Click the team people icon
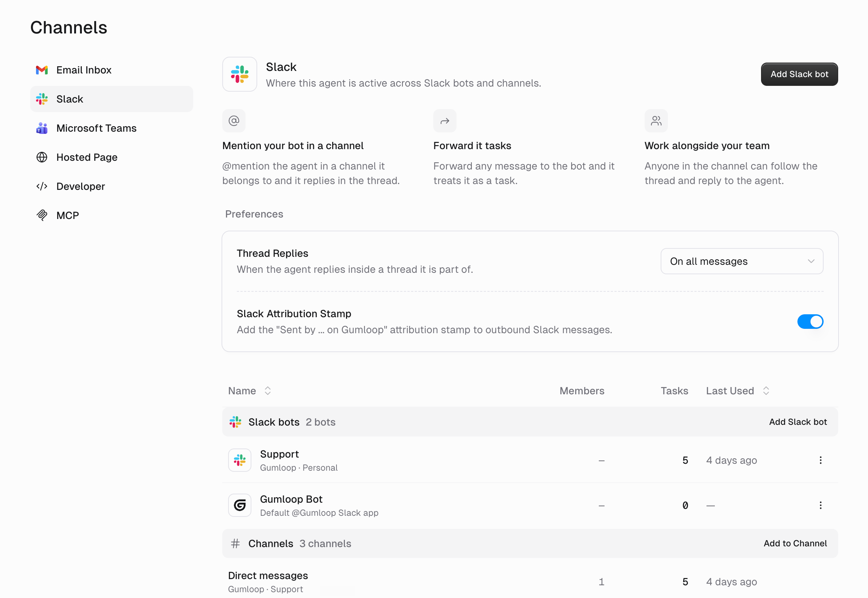 (656, 121)
